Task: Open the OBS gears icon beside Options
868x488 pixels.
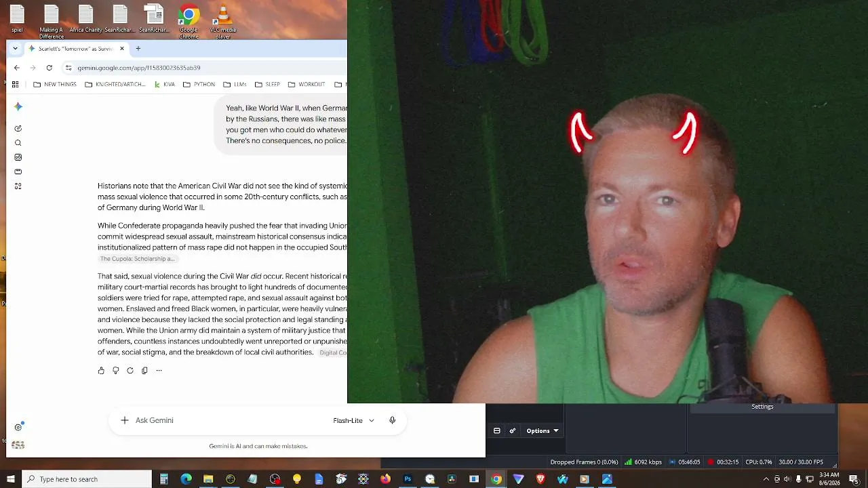Action: point(513,430)
